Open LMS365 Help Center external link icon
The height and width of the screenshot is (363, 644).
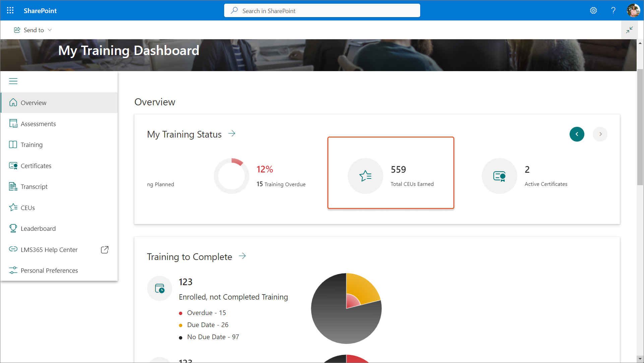(x=105, y=250)
